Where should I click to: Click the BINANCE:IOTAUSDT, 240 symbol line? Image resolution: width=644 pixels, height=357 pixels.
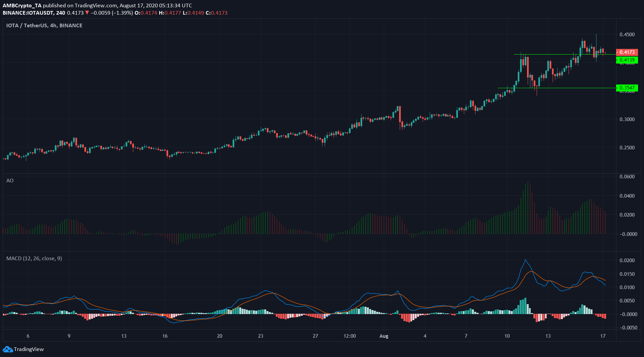pyautogui.click(x=34, y=13)
